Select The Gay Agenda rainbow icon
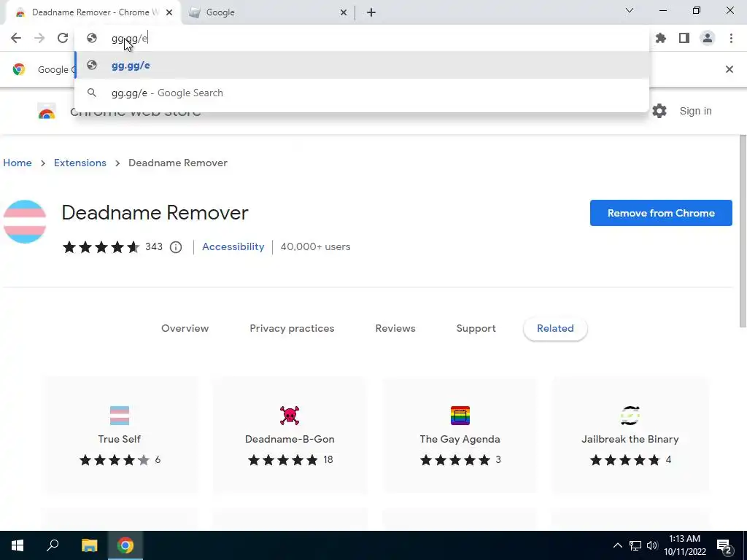This screenshot has width=747, height=560. 460,415
